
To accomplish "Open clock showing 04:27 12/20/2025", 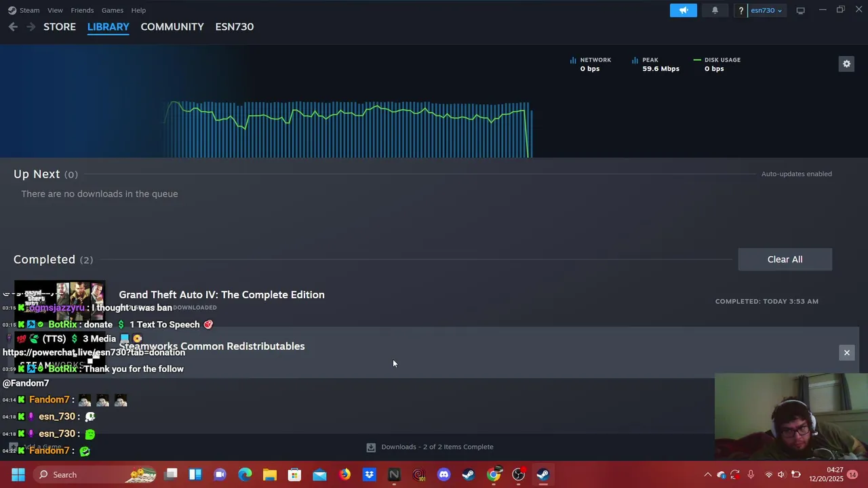I will (826, 474).
